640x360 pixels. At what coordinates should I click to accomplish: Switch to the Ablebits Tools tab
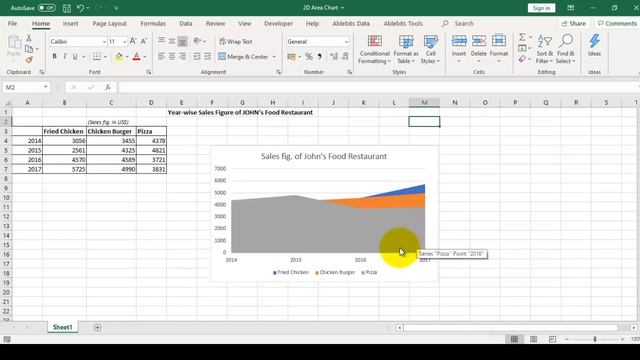pyautogui.click(x=403, y=24)
